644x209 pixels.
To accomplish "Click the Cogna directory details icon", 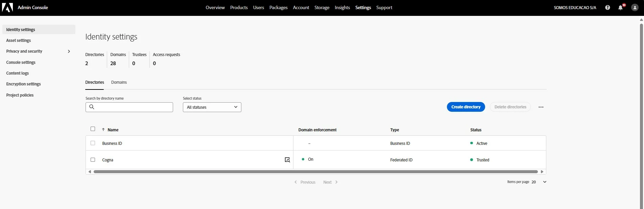I will [287, 160].
